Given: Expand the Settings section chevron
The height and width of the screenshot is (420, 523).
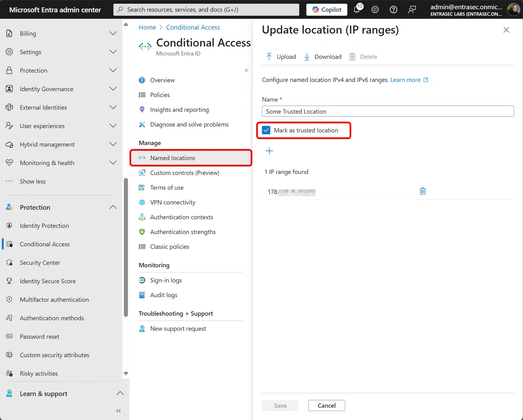Looking at the screenshot, I should 113,52.
